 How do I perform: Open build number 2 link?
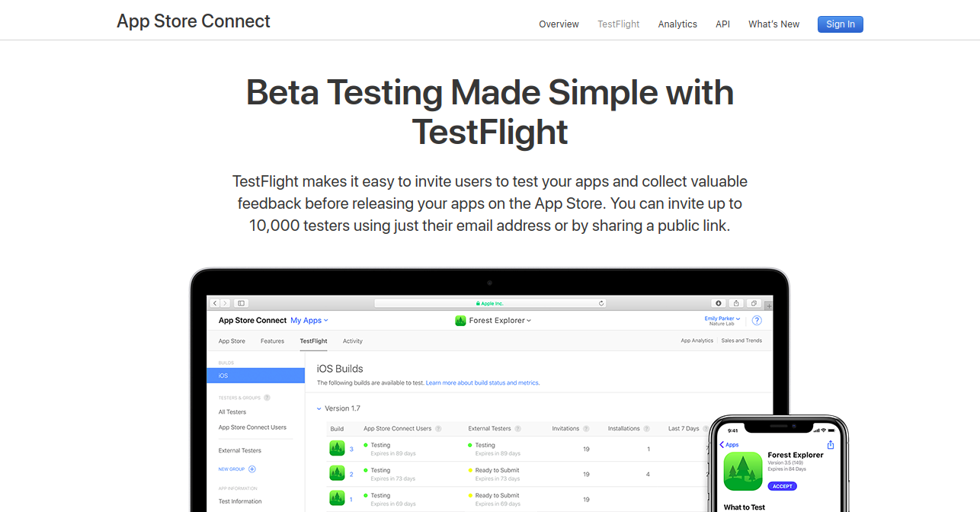(x=351, y=474)
